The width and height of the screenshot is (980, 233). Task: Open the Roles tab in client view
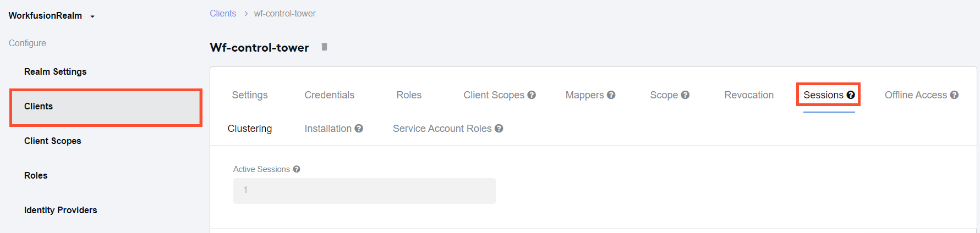point(409,95)
